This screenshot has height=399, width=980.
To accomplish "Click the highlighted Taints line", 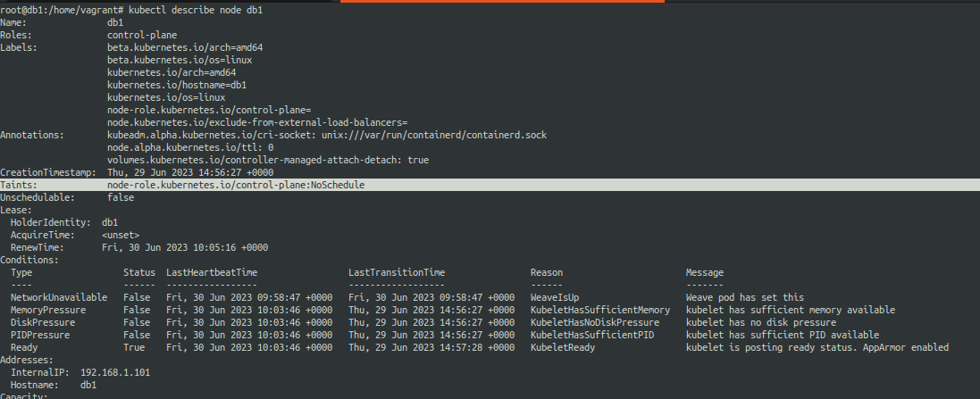I will click(x=236, y=185).
